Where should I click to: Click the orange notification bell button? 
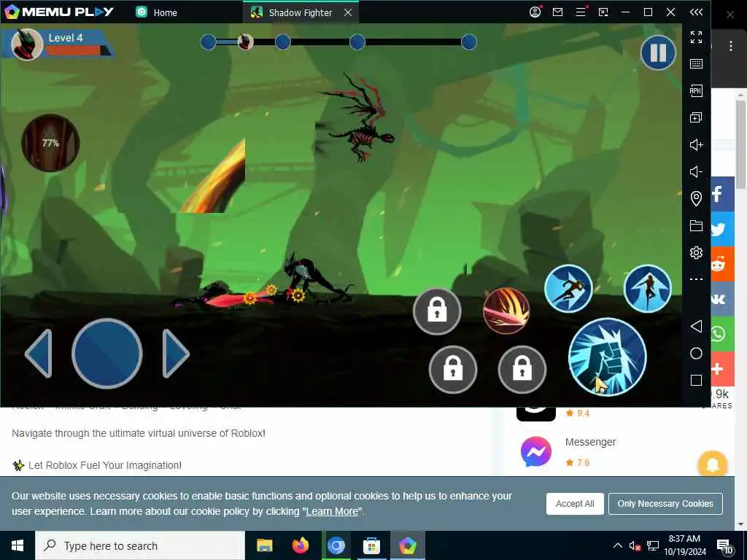point(712,464)
